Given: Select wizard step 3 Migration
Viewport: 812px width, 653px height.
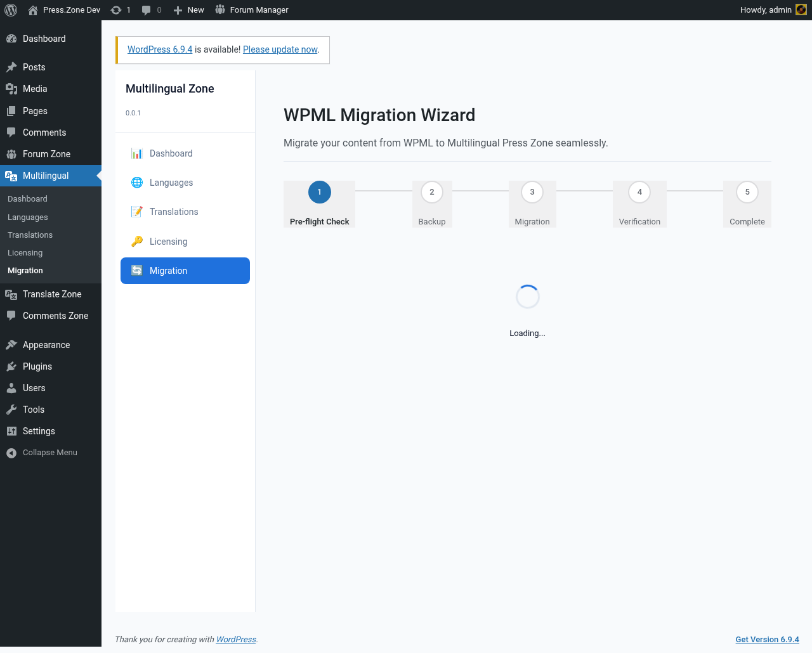Looking at the screenshot, I should tap(532, 204).
